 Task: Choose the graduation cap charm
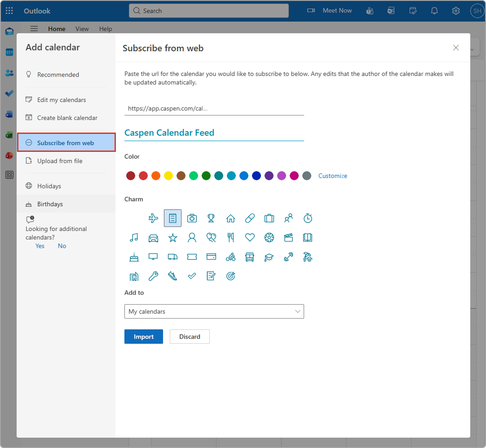(x=269, y=257)
